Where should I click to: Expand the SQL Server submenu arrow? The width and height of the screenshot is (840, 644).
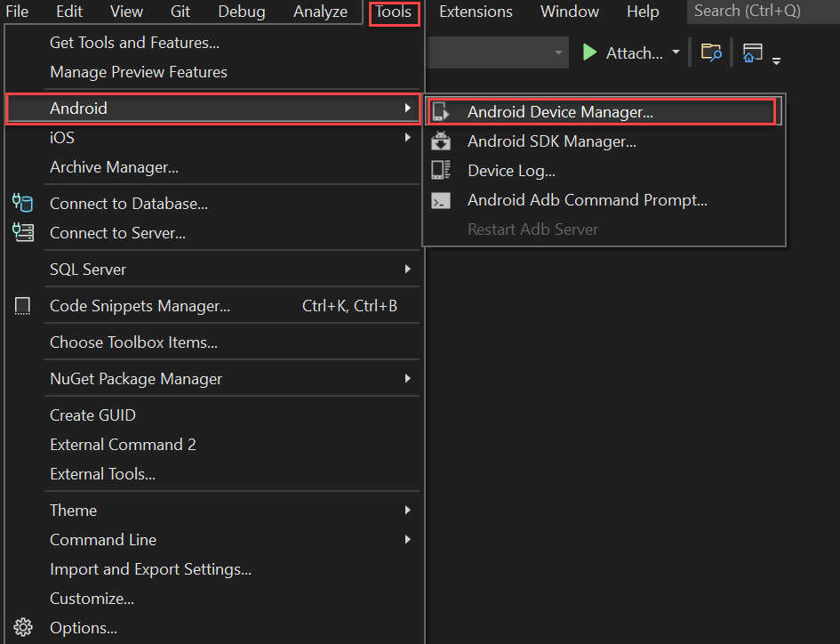coord(408,269)
